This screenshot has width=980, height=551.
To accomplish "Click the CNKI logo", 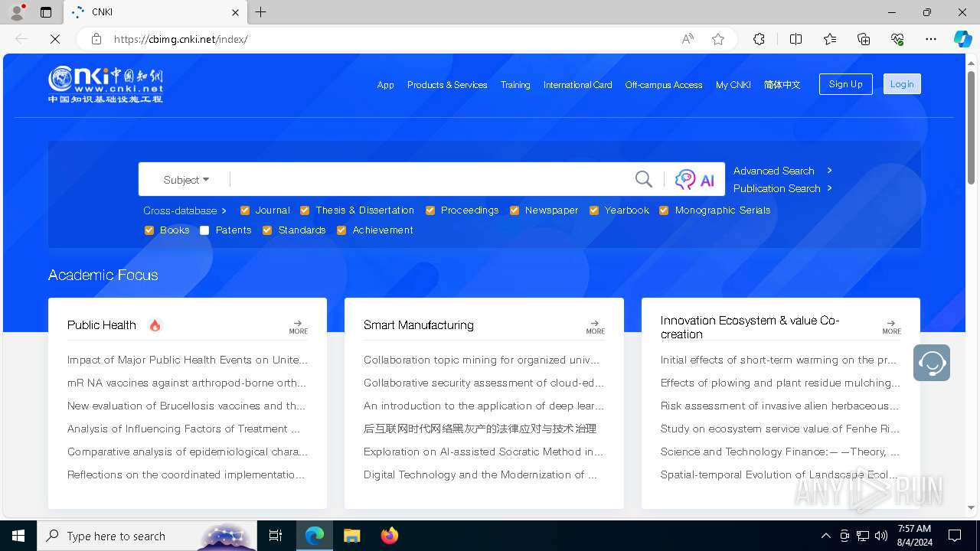I will click(106, 84).
